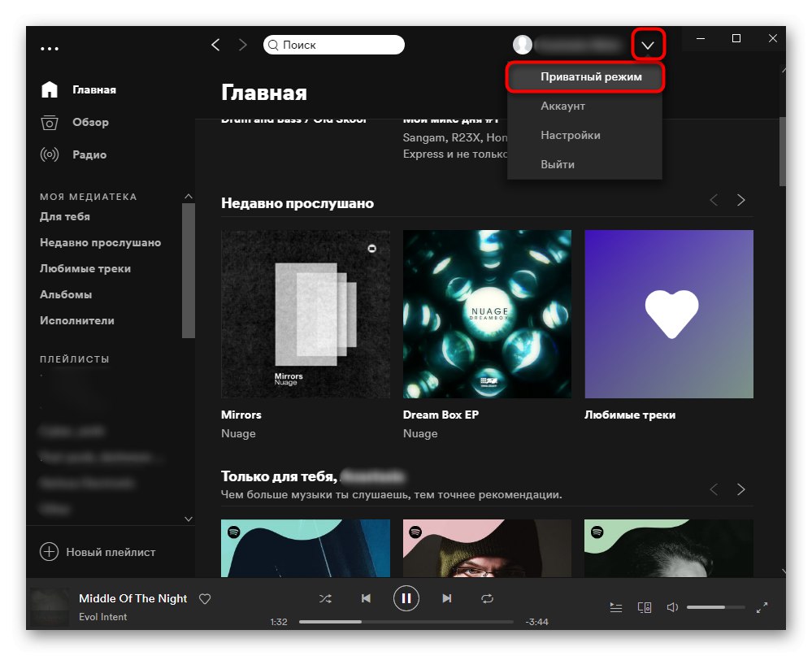Screen dimensions: 812x656
Task: Open Недавно прослушано in the sidebar
Action: point(101,242)
